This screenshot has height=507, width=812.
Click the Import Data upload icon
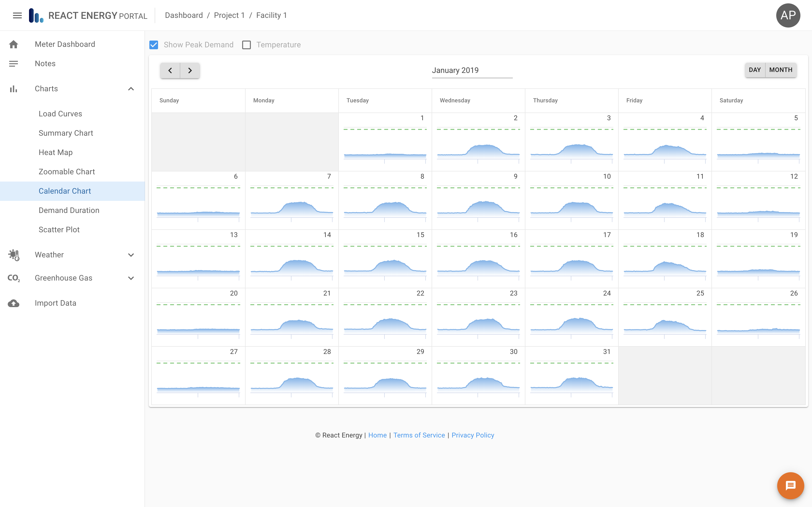click(14, 303)
